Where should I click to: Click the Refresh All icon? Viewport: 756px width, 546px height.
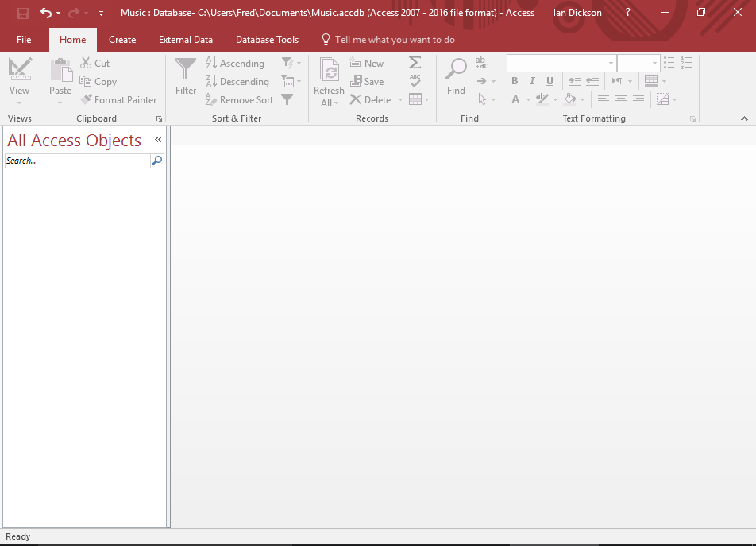click(x=330, y=71)
